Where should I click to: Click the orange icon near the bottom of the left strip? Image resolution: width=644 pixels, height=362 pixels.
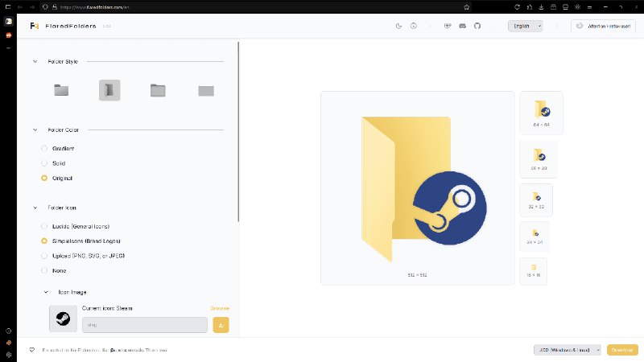(x=9, y=343)
